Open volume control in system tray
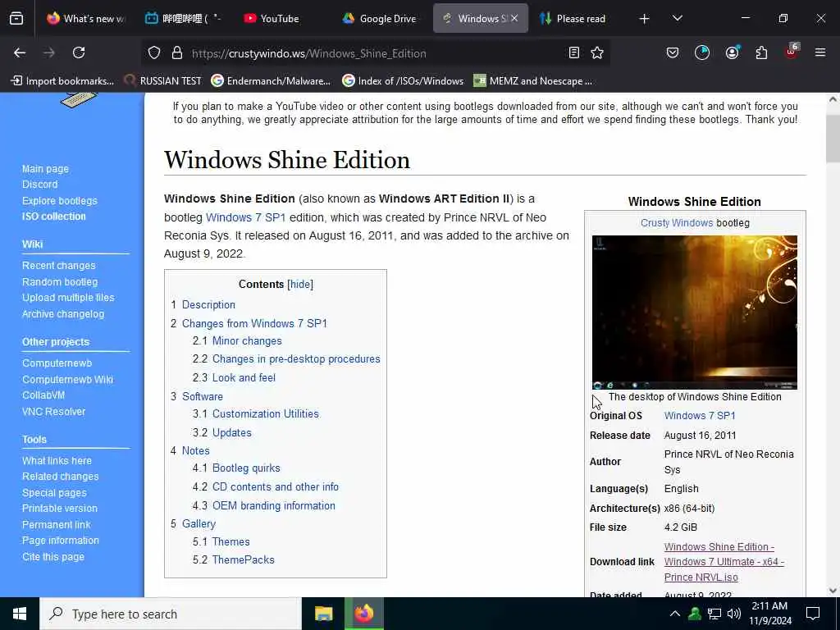 point(734,614)
